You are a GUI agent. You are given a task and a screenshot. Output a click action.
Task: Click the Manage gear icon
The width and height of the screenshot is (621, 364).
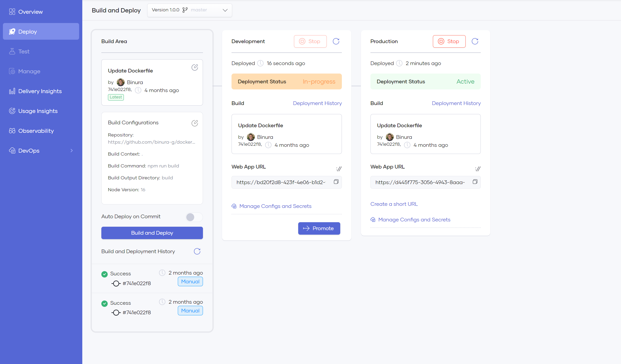tap(12, 71)
